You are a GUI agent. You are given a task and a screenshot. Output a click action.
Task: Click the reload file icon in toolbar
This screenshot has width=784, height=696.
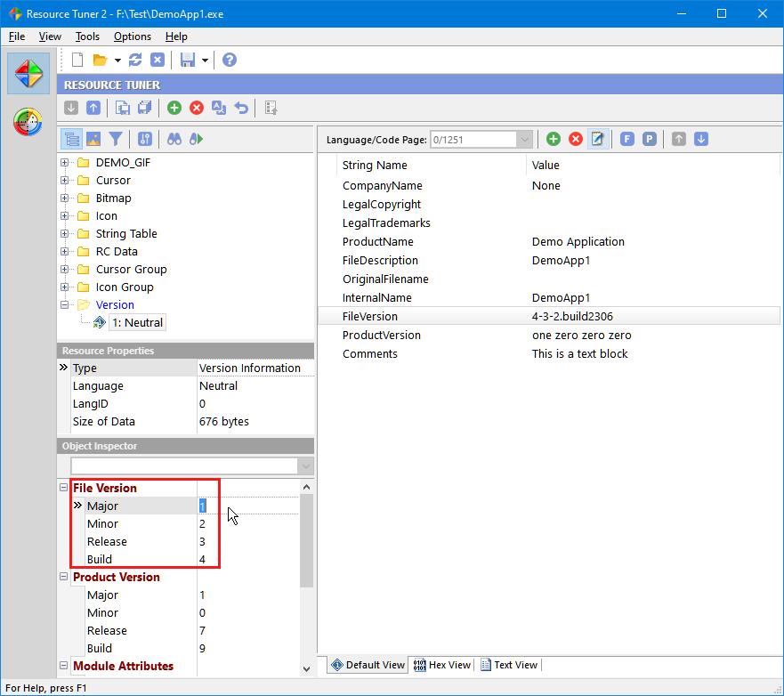pyautogui.click(x=135, y=60)
